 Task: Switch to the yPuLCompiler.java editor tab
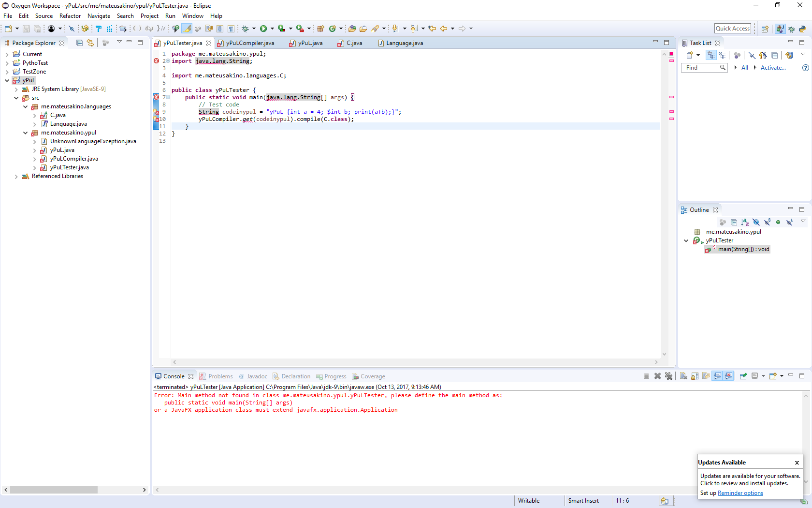[x=246, y=43]
